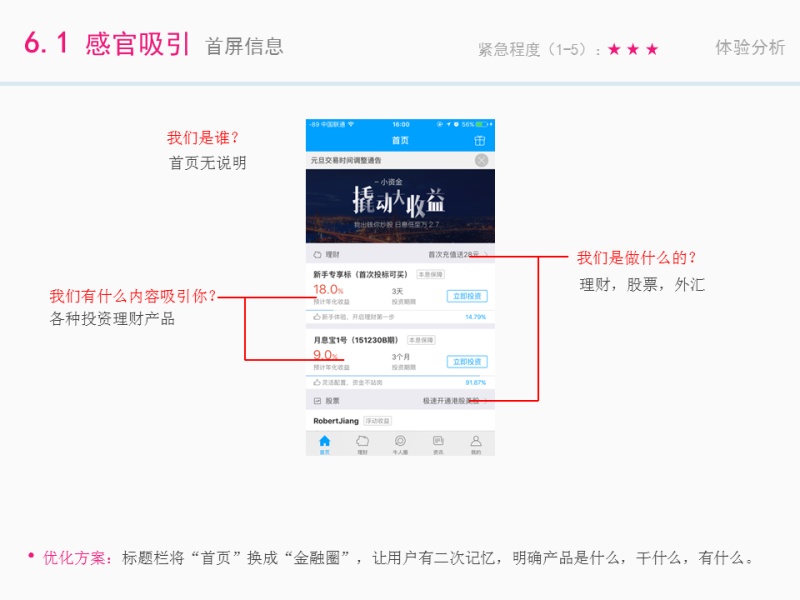Tap the piggy bank icon beside 理财 section
Viewport: 800px width, 600px height.
click(317, 254)
